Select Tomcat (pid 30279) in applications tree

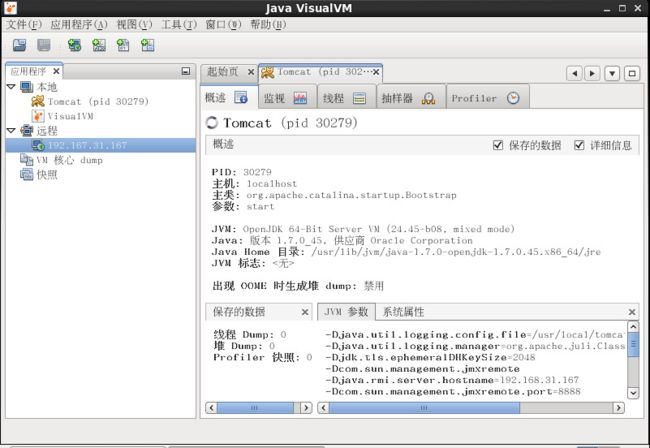click(x=98, y=102)
